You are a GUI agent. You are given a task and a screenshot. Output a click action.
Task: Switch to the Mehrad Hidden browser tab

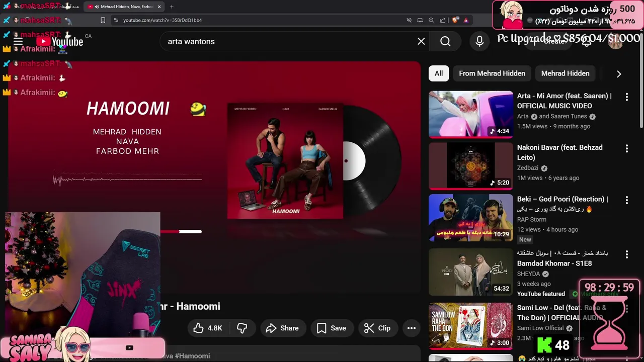(x=123, y=7)
